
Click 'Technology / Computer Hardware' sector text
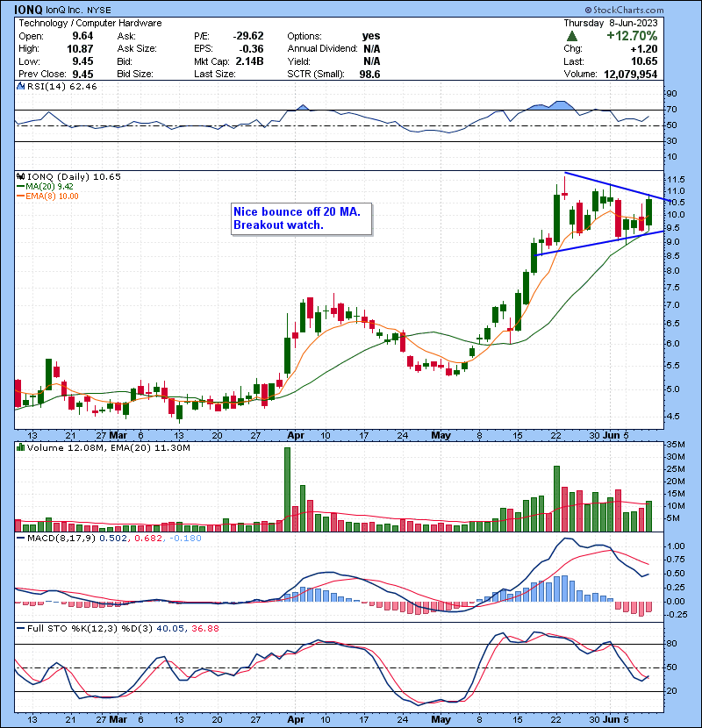coord(90,23)
